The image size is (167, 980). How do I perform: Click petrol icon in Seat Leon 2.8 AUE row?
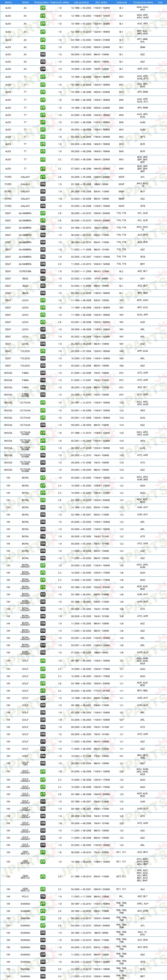43,322
